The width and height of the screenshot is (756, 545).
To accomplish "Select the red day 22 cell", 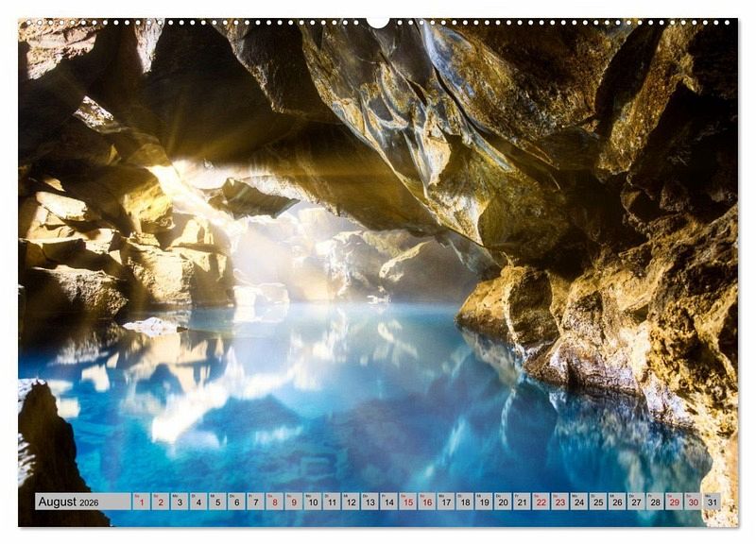I will tap(541, 502).
